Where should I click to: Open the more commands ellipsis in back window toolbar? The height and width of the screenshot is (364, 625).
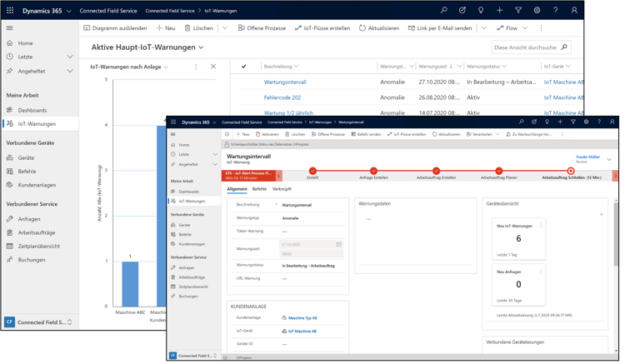(x=541, y=28)
